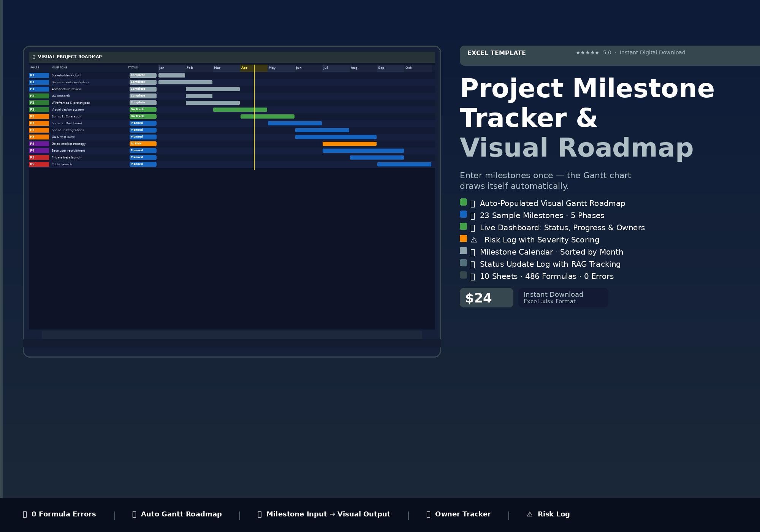Click Owner Tracker in the footer bar

tap(463, 514)
